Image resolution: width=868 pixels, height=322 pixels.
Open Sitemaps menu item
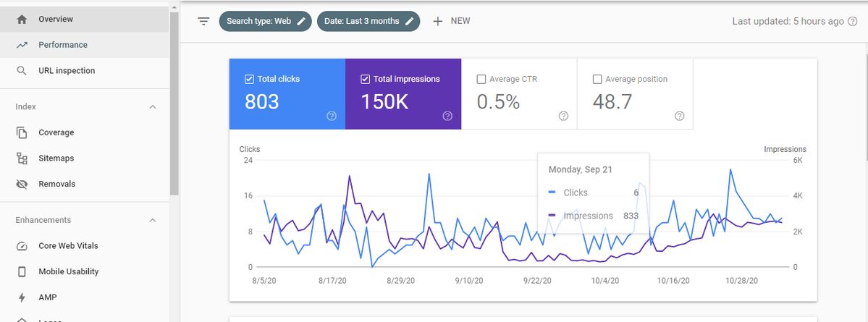[84, 158]
